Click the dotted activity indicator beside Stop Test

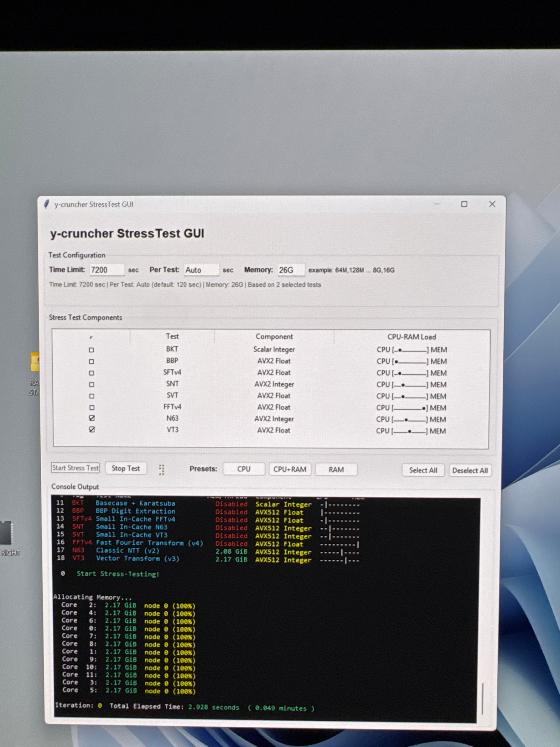[161, 470]
